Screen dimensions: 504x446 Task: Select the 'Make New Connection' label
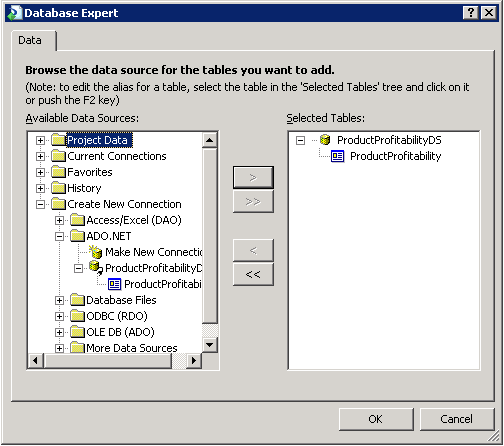point(154,252)
